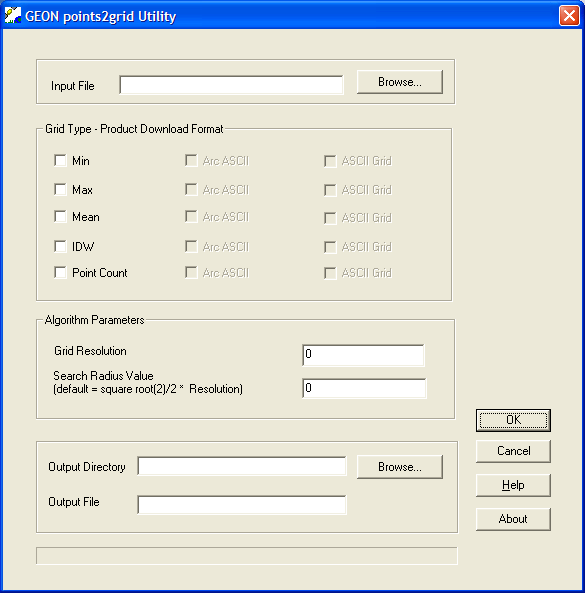Select the Search Radius Value field
585x593 pixels.
(x=364, y=388)
